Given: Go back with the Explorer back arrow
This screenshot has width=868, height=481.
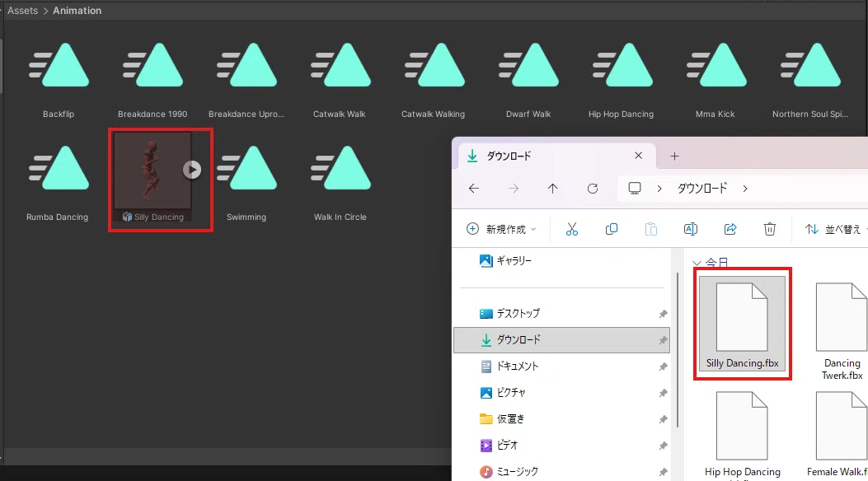Looking at the screenshot, I should (474, 189).
